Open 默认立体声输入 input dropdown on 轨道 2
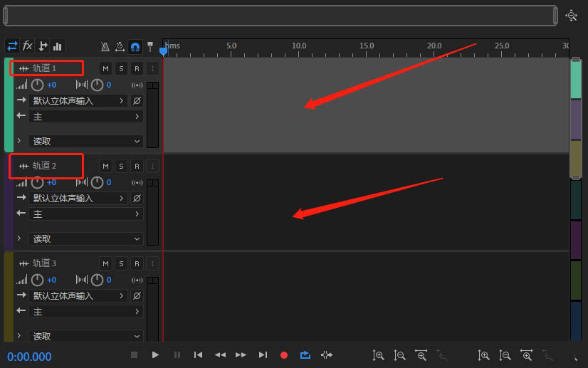 coord(78,199)
